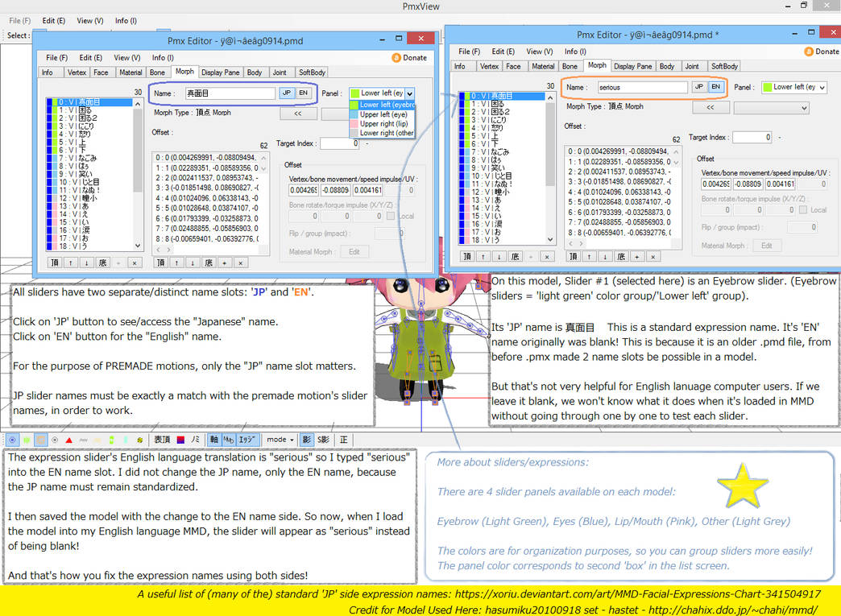Viewport: 841px width, 616px height.
Task: Click the bright green toolbar icon
Action: pos(111,440)
